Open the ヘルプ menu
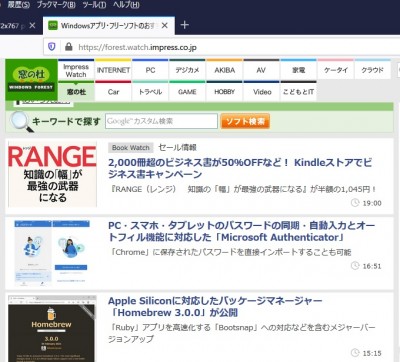 pos(126,5)
